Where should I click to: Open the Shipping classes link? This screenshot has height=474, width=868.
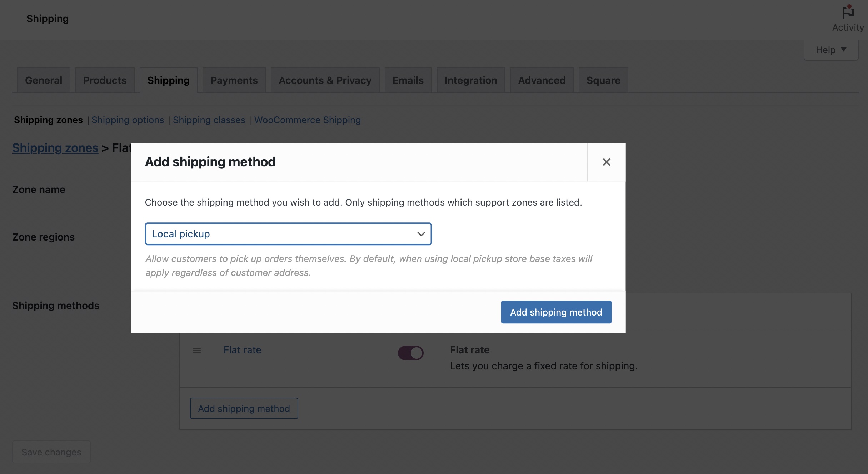[x=209, y=120]
